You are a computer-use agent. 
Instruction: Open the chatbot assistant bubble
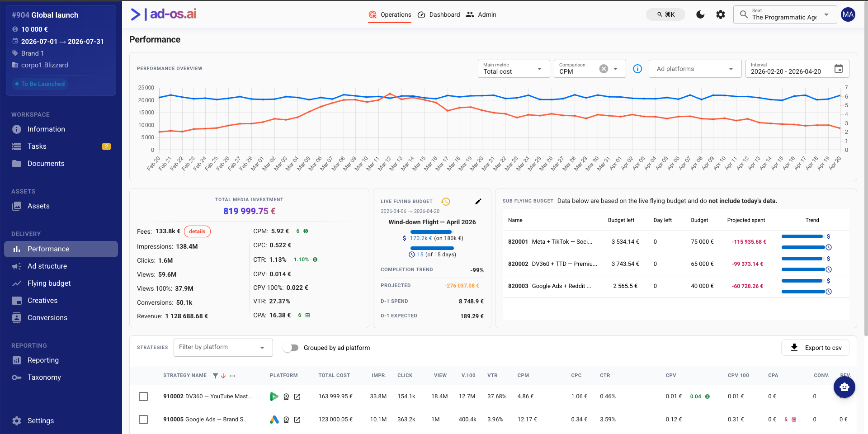[x=844, y=387]
